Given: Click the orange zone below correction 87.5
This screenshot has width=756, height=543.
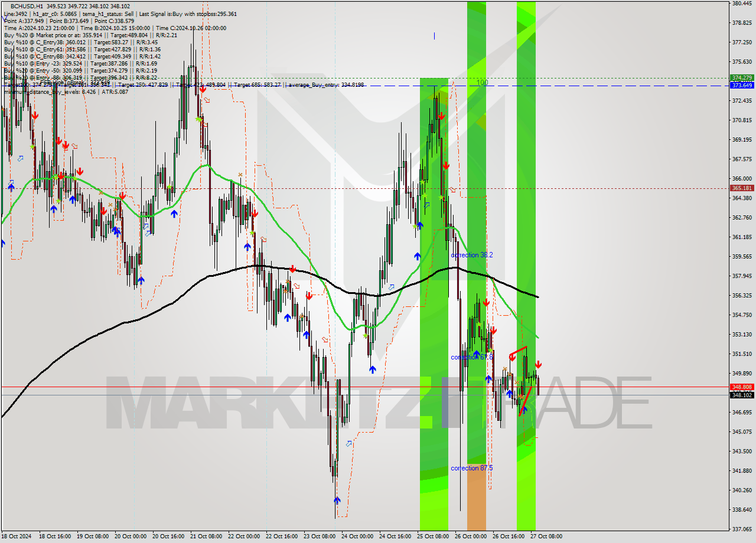Looking at the screenshot, I should point(476,496).
